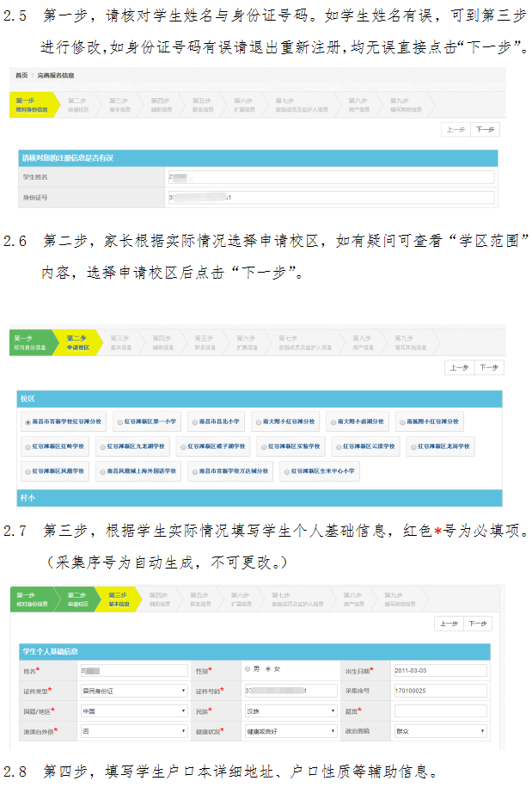This screenshot has height=787, width=532.
Task: Pick 红谷滩新区龙岗学校 campus radio
Action: [x=413, y=446]
